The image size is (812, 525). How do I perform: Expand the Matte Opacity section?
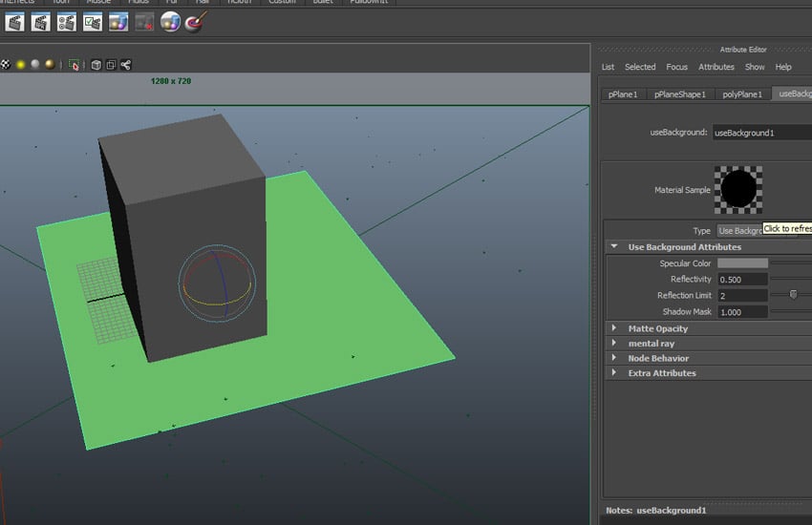click(657, 328)
